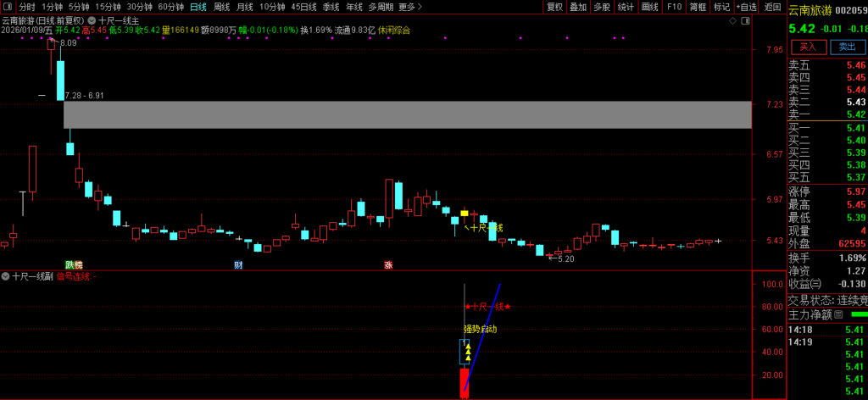
Task: Switch to the 周线 weekly period tab
Action: pyautogui.click(x=221, y=7)
